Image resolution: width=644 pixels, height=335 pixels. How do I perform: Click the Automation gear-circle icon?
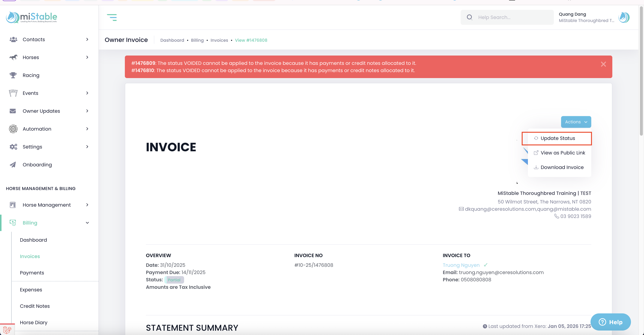pos(13,129)
